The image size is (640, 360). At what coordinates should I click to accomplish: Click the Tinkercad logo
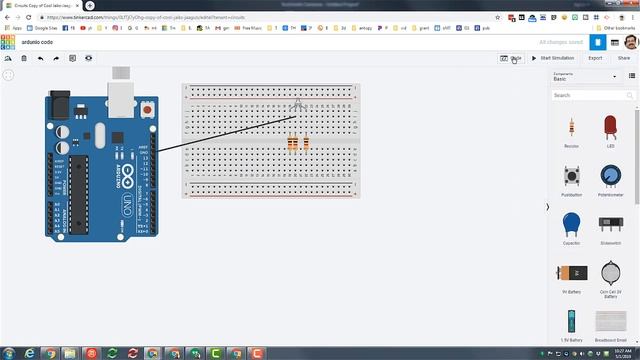[x=8, y=42]
